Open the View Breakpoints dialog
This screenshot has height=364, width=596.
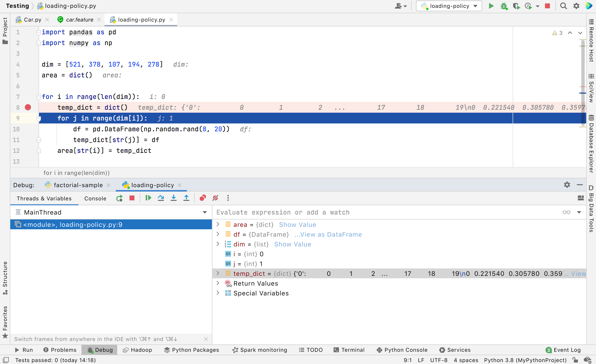[203, 198]
